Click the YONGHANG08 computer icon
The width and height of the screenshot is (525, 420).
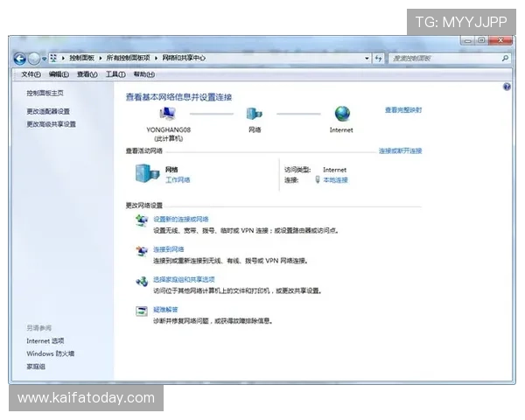(167, 114)
